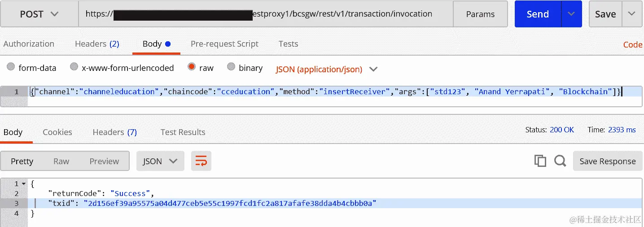
Task: Switch to the response Body tab
Action: click(x=13, y=132)
